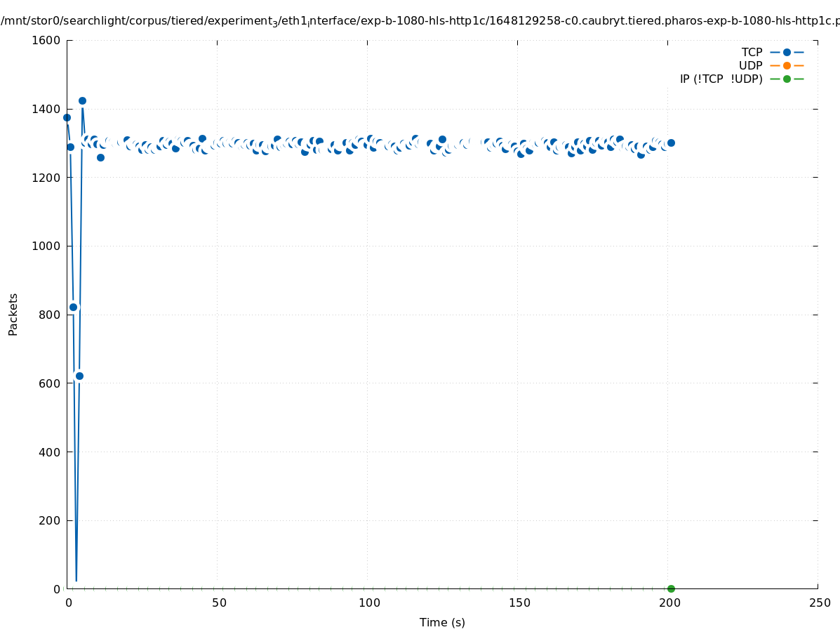Click the "Packets" y-axis label

pyautogui.click(x=13, y=314)
